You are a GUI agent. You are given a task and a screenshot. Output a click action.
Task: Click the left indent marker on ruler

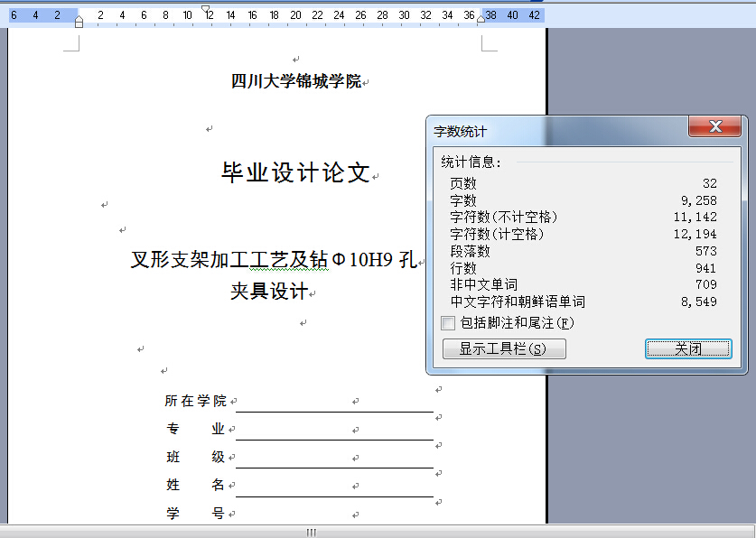(79, 22)
